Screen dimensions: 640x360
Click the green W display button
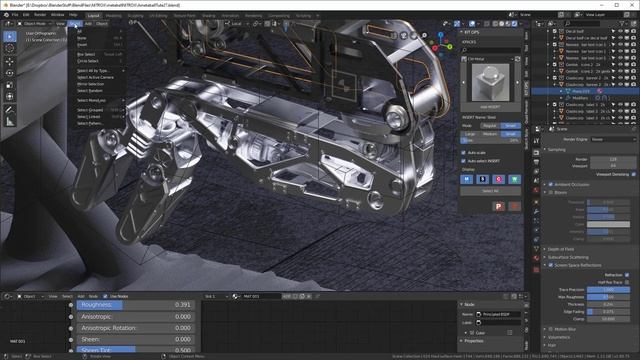pyautogui.click(x=514, y=179)
